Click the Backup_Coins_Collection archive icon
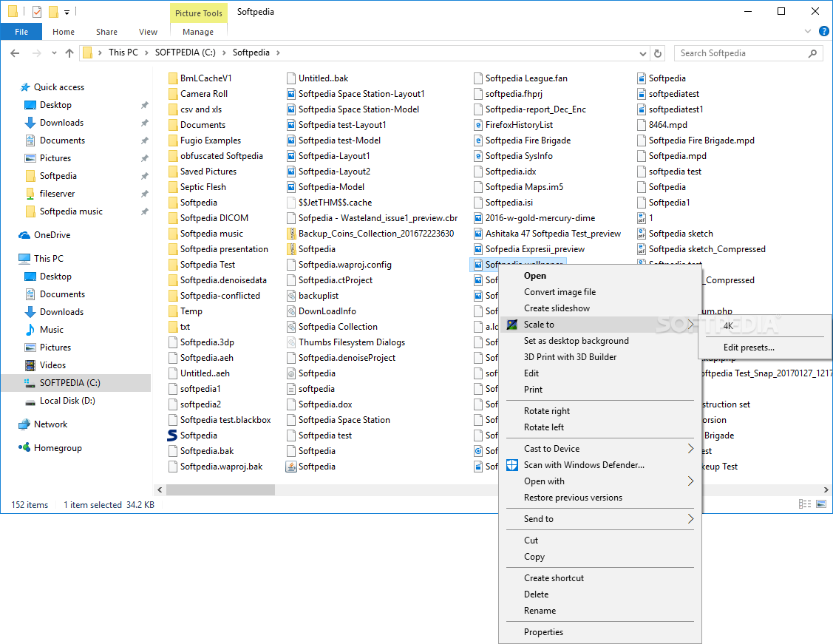Viewport: 833px width, 644px height. click(291, 234)
